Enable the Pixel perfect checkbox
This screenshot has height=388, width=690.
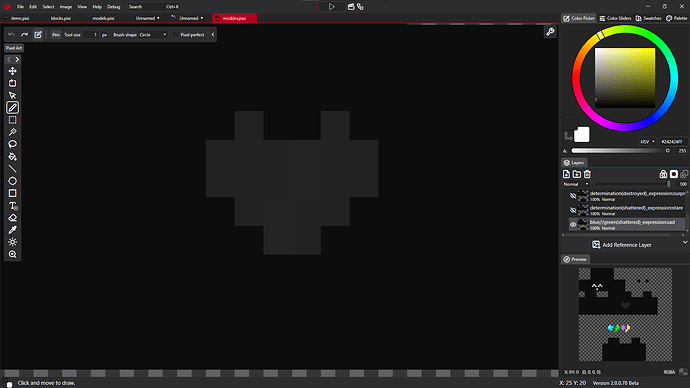click(x=176, y=35)
